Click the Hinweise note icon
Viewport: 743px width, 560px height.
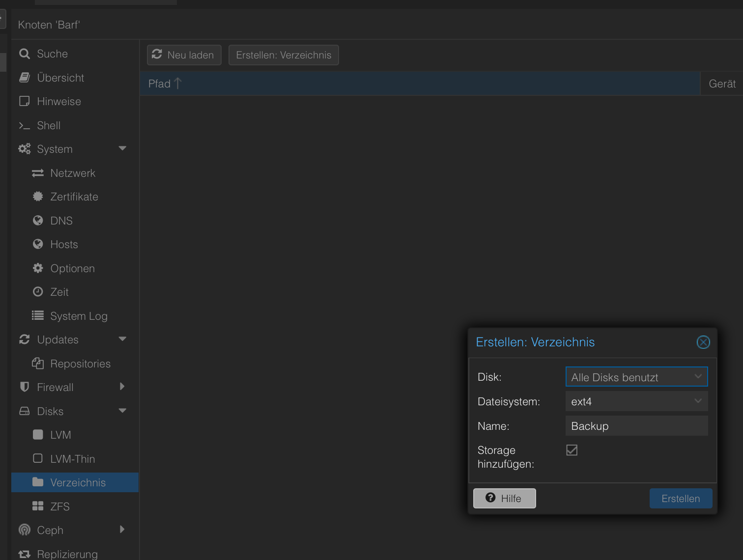click(25, 101)
